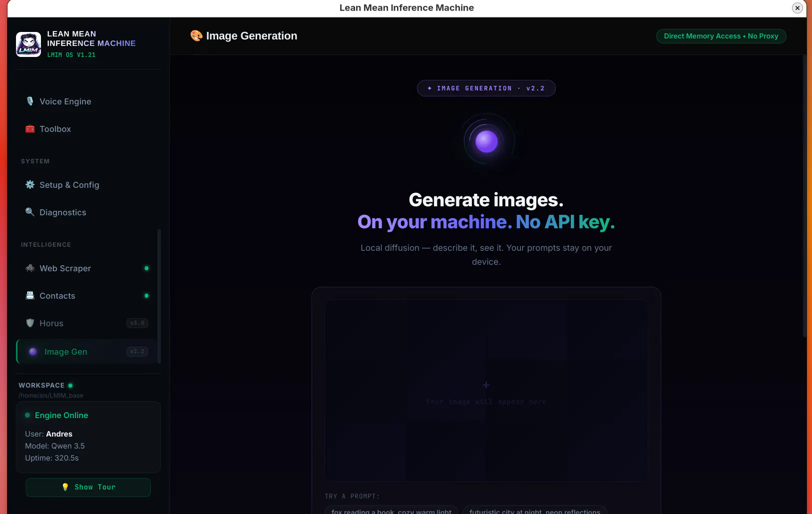Click the INTELLIGENCE section label
812x514 pixels.
[x=46, y=245]
